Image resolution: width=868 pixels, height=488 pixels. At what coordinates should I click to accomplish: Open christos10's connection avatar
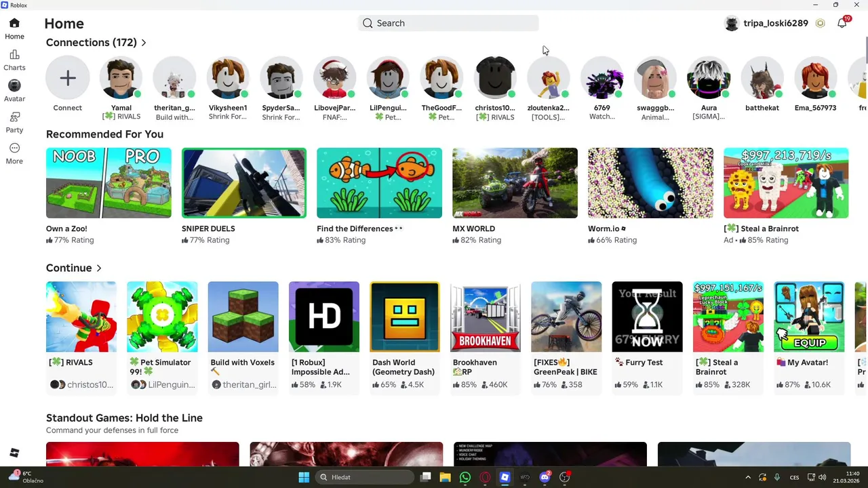[x=495, y=78]
